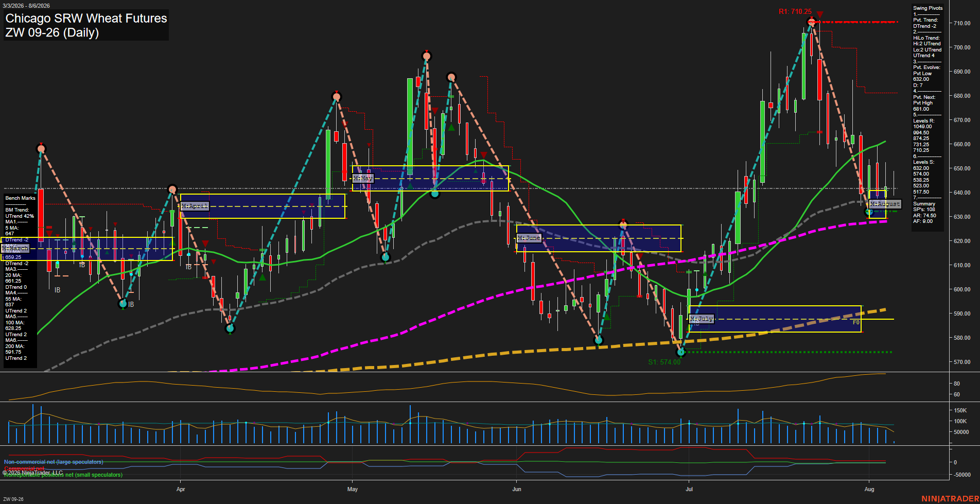Screen dimensions: 980x504
Task: Click the '200 MA:' benchmark label
Action: click(14, 346)
